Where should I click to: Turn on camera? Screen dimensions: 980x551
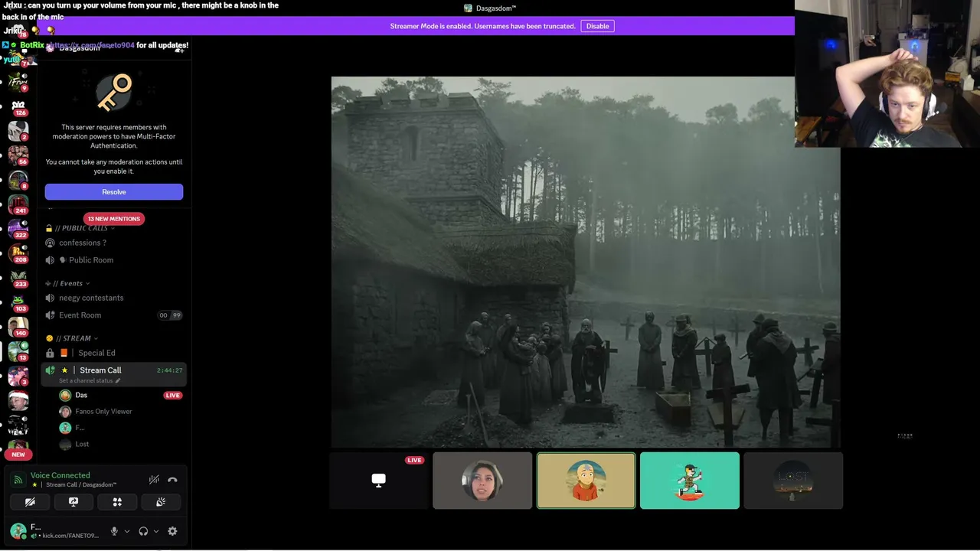pyautogui.click(x=30, y=502)
